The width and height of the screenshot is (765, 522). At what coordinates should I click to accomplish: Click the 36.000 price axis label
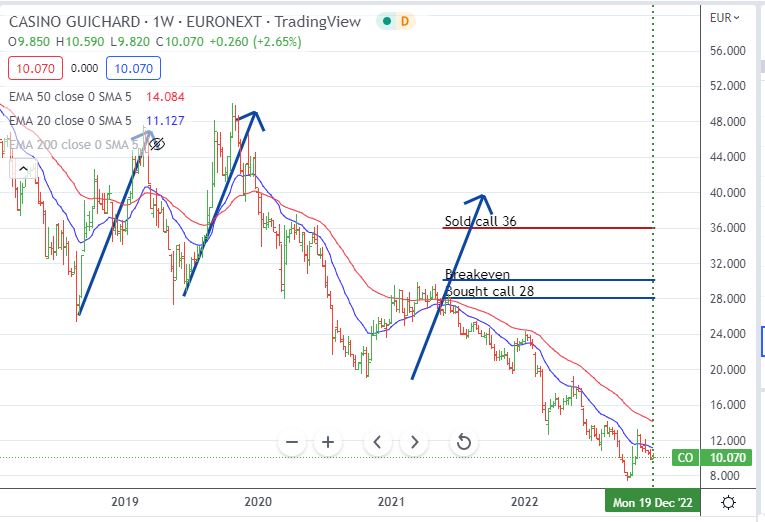tap(727, 228)
